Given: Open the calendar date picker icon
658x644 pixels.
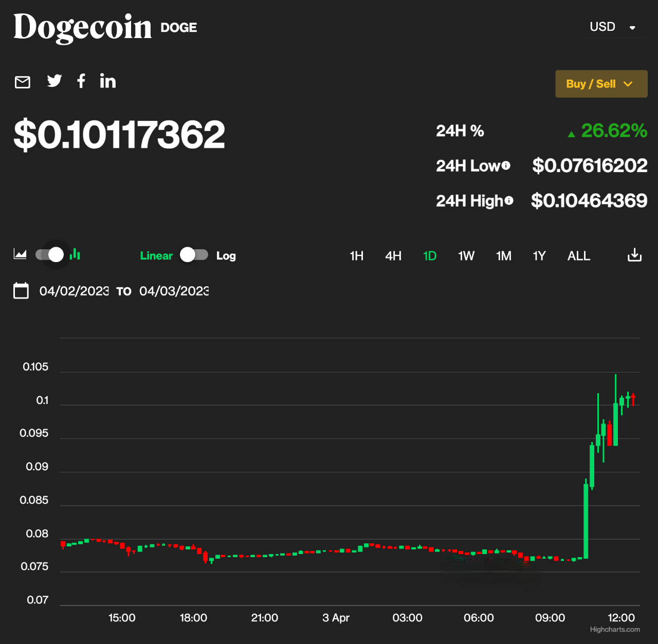Looking at the screenshot, I should 21,290.
